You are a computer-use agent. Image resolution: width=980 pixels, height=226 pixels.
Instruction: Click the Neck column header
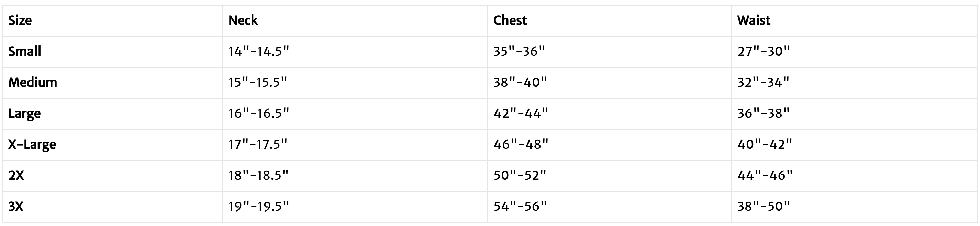(x=243, y=21)
